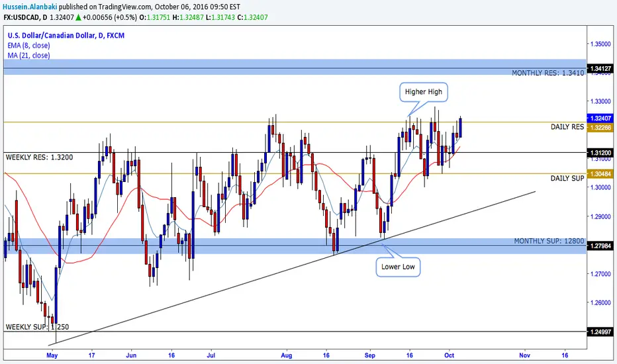
Task: Click the 1.26000 price axis label
Action: 600,302
